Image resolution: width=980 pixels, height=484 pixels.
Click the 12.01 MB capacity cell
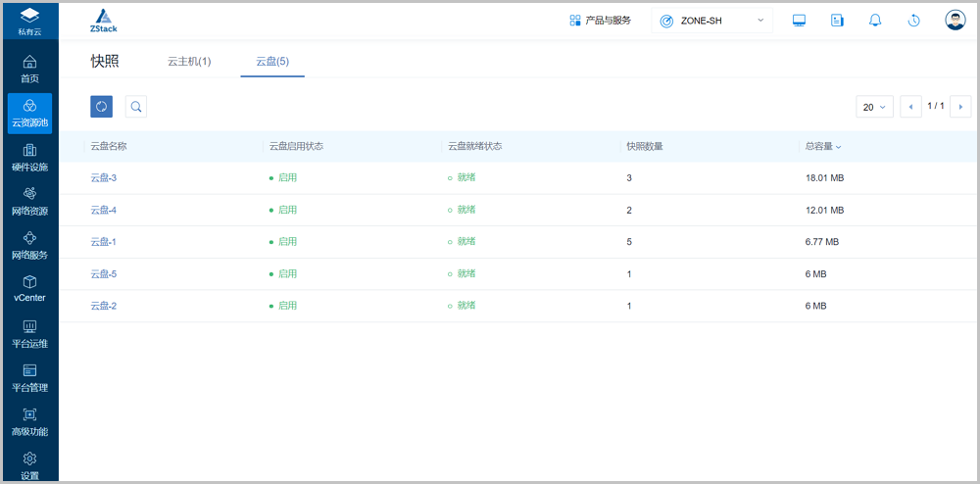pyautogui.click(x=825, y=211)
